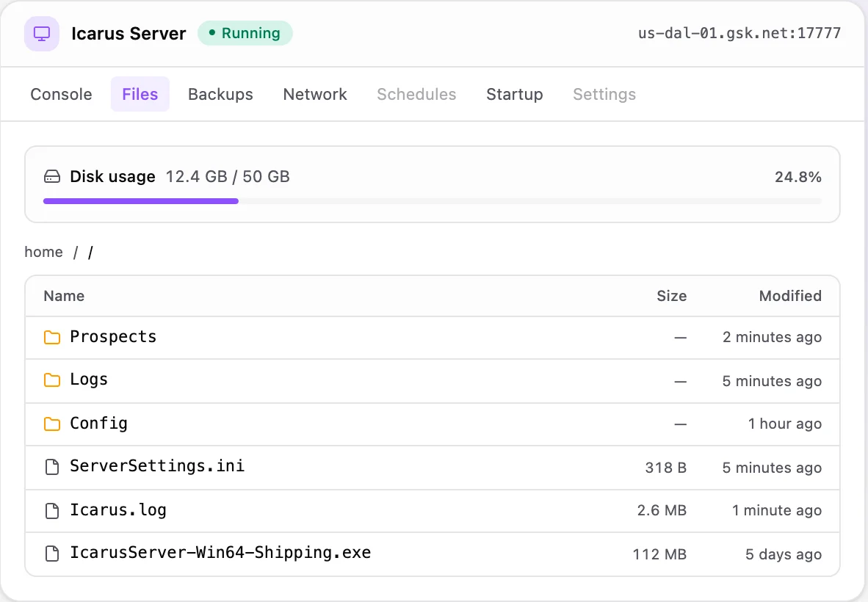Open the Prospects folder
This screenshot has height=602, width=868.
[113, 337]
